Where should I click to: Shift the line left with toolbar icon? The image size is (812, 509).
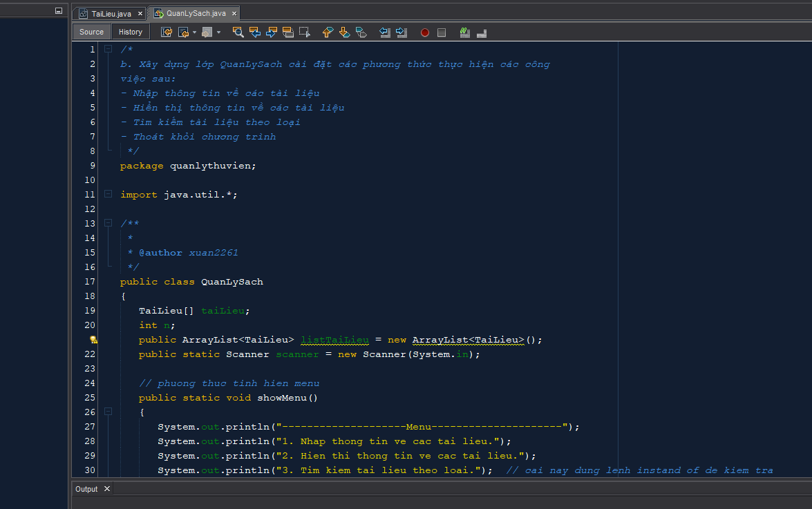pos(385,32)
